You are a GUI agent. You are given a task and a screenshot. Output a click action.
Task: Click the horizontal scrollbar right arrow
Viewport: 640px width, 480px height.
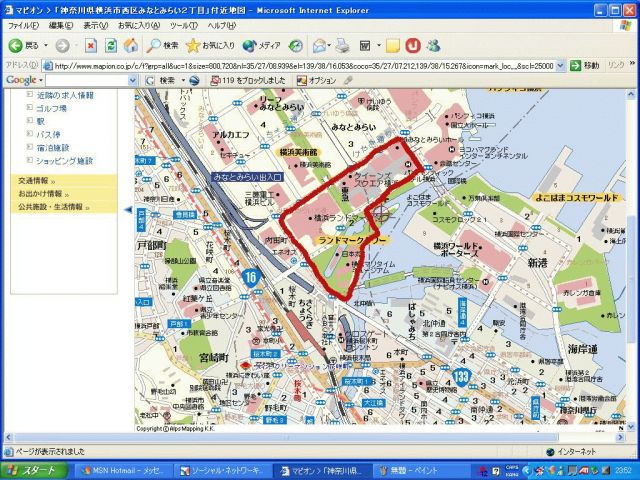(x=620, y=437)
